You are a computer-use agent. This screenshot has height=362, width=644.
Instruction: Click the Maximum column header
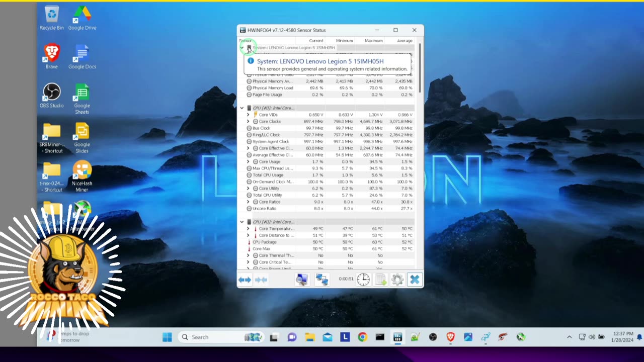(x=370, y=41)
